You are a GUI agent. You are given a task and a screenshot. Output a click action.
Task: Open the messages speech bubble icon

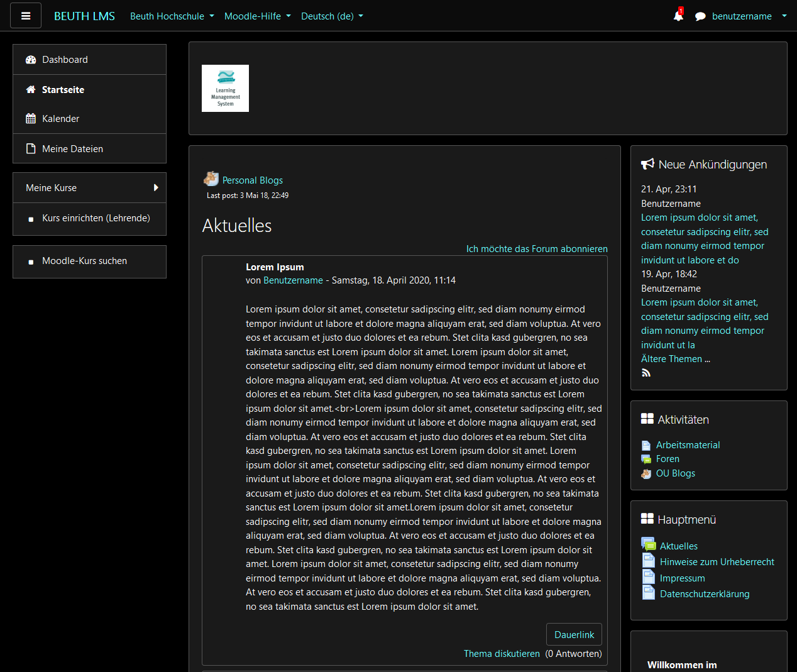(700, 16)
